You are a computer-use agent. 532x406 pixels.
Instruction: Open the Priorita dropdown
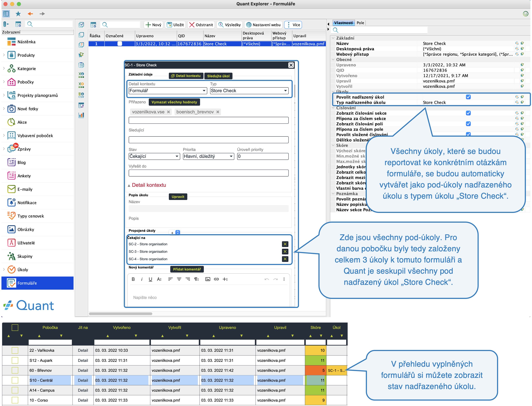[208, 156]
